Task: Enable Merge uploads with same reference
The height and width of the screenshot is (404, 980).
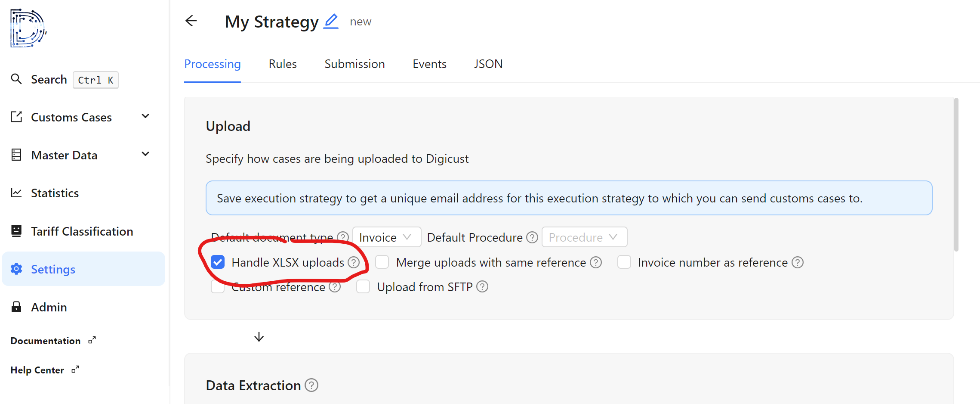Action: click(x=382, y=262)
